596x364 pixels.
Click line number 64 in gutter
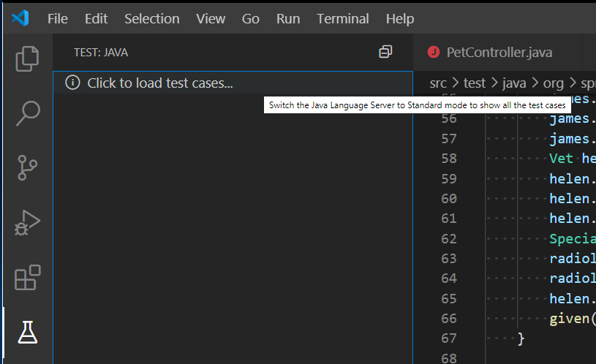click(449, 278)
